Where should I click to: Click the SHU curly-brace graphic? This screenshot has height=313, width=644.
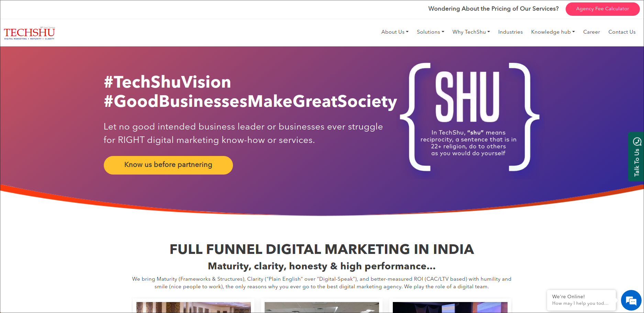(x=469, y=117)
